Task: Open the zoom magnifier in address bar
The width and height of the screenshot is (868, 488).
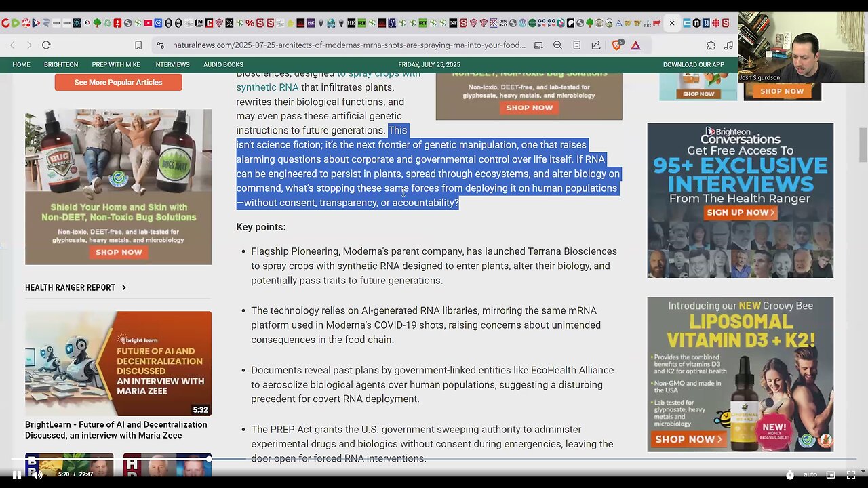Action: point(557,45)
